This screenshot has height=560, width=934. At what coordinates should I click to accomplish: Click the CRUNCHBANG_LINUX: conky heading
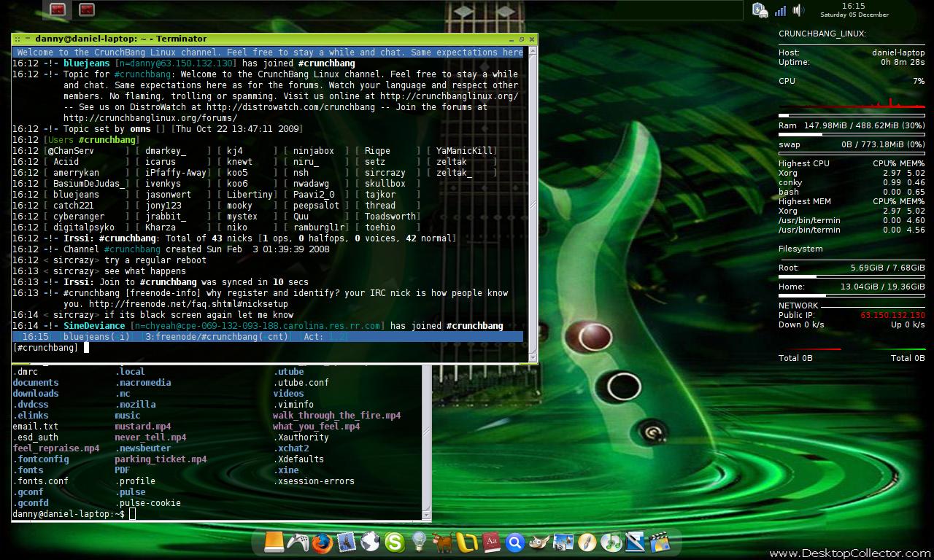(822, 34)
